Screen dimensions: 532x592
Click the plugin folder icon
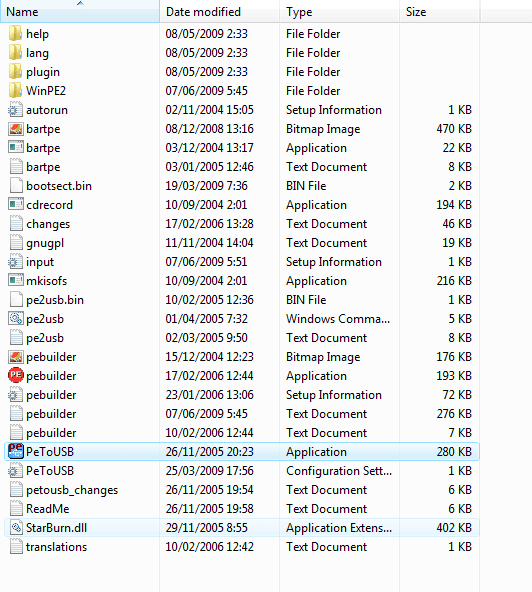[15, 71]
